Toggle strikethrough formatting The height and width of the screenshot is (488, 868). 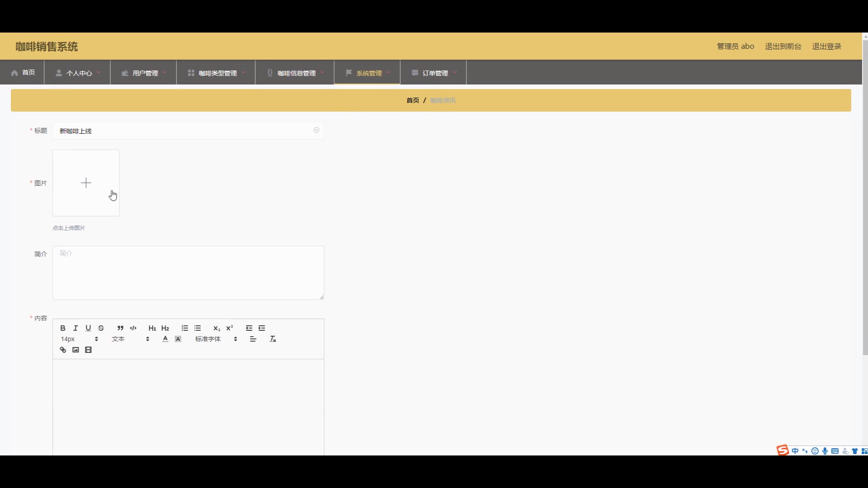pos(101,328)
